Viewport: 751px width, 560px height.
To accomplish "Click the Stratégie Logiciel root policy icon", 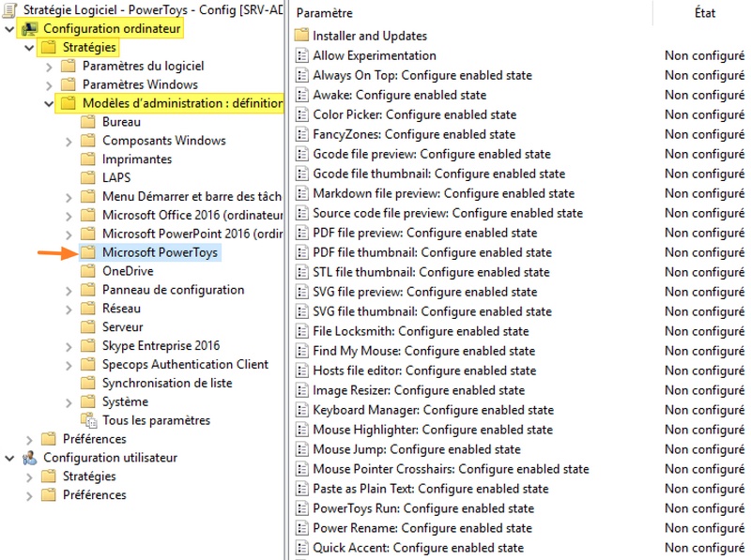I will tap(9, 10).
